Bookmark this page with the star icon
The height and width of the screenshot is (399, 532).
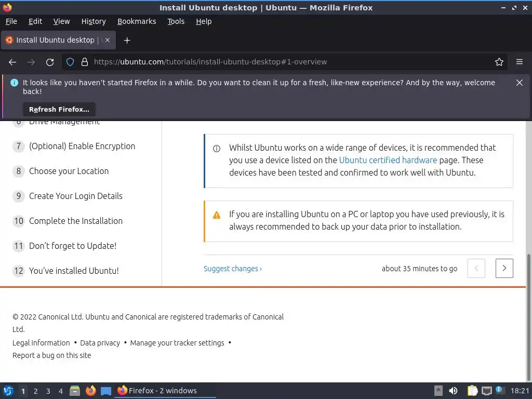click(499, 62)
